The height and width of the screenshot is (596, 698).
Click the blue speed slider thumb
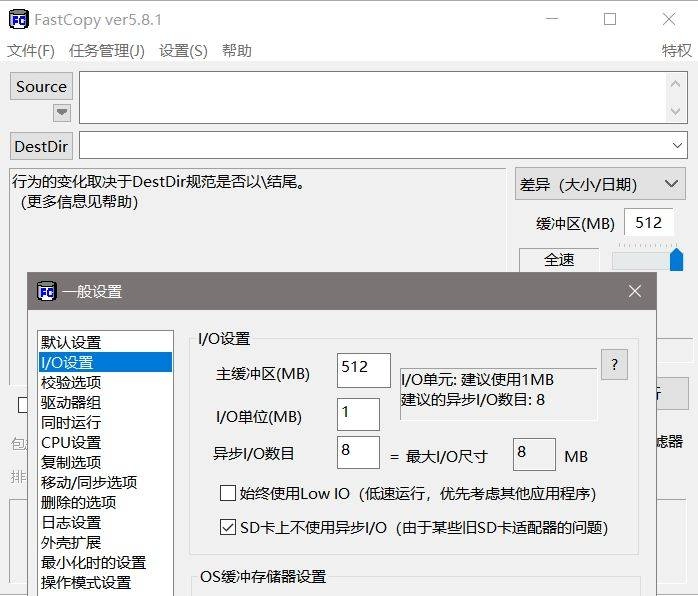coord(676,259)
